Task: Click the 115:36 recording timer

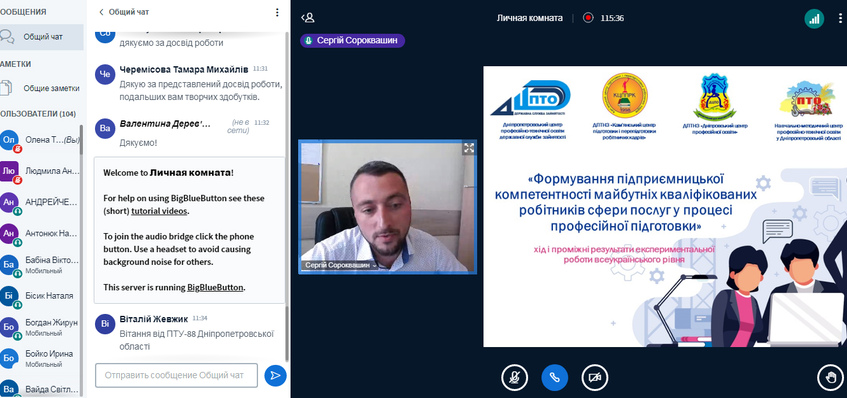Action: [612, 18]
